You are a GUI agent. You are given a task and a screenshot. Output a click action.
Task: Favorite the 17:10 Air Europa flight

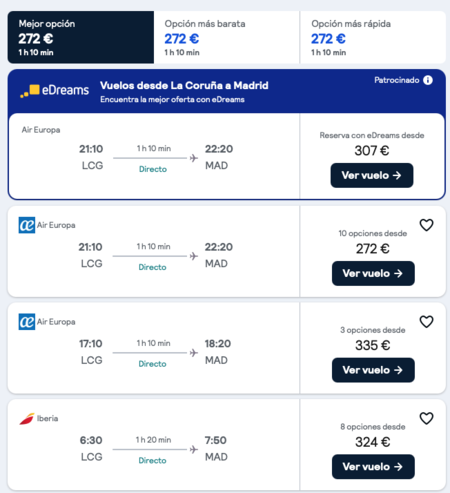click(426, 322)
